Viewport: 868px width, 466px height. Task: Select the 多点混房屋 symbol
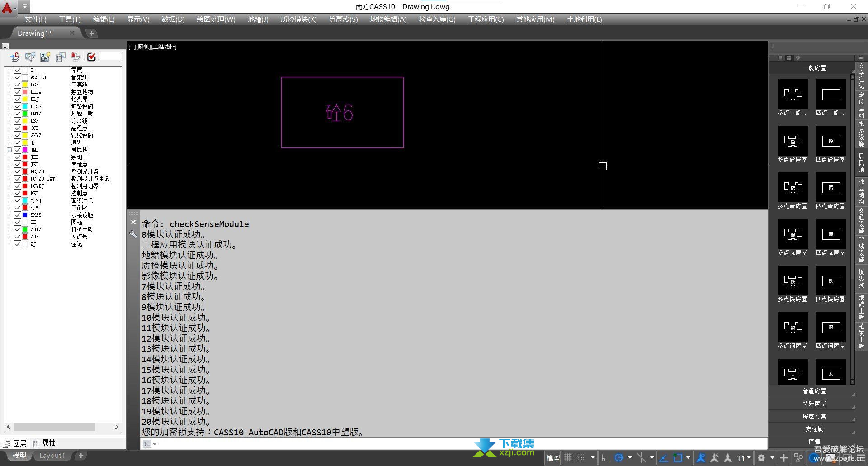click(793, 234)
